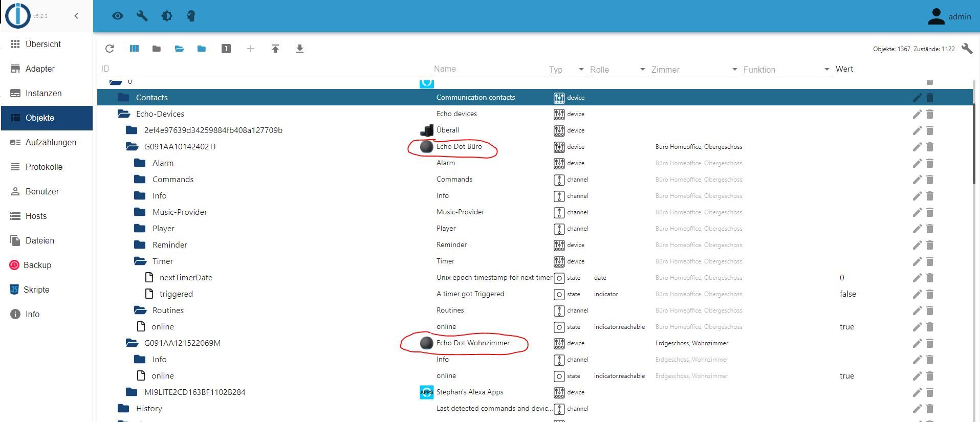Edit the Echo Dot Wohnzimmer device
Viewport: 980px width, 422px height.
coord(917,343)
